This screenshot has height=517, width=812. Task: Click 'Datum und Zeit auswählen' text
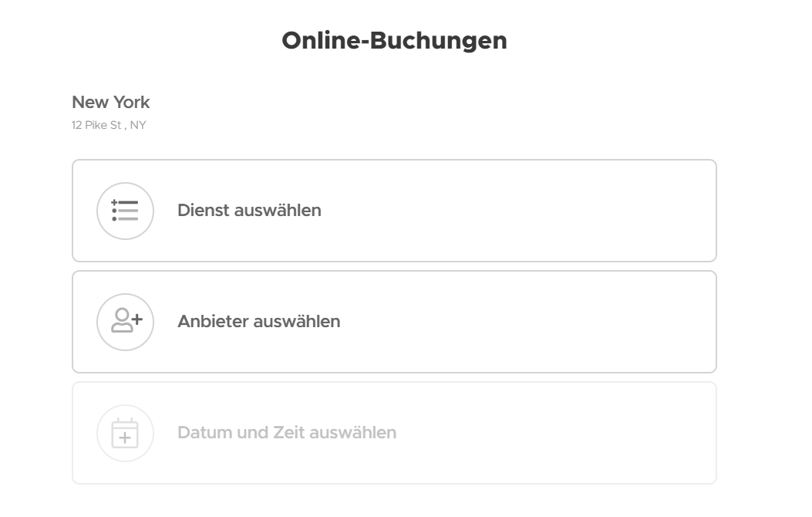pyautogui.click(x=287, y=433)
